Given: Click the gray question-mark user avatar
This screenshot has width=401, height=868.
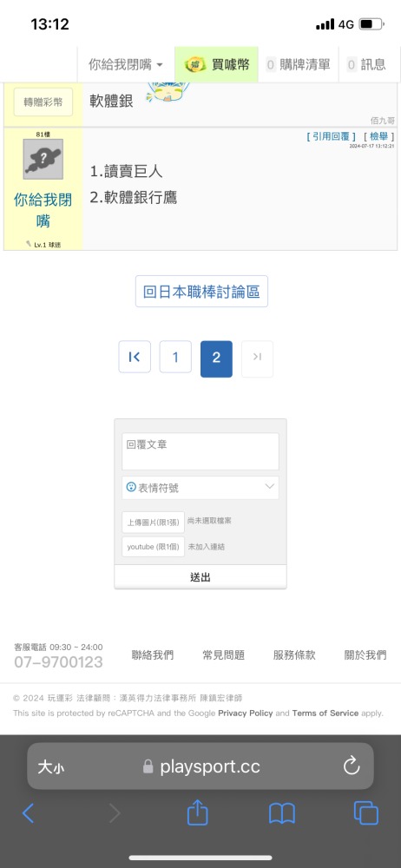Looking at the screenshot, I should (x=43, y=160).
